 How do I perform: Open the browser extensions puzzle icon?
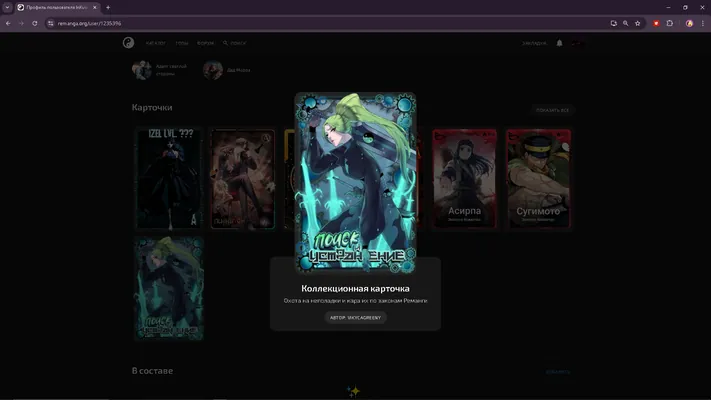(x=670, y=23)
